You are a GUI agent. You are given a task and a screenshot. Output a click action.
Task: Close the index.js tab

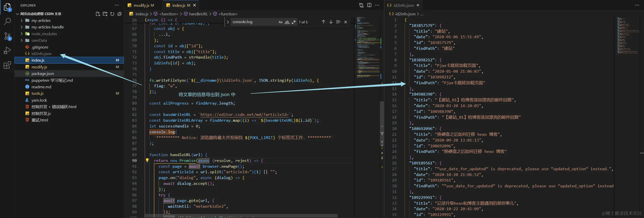point(194,5)
